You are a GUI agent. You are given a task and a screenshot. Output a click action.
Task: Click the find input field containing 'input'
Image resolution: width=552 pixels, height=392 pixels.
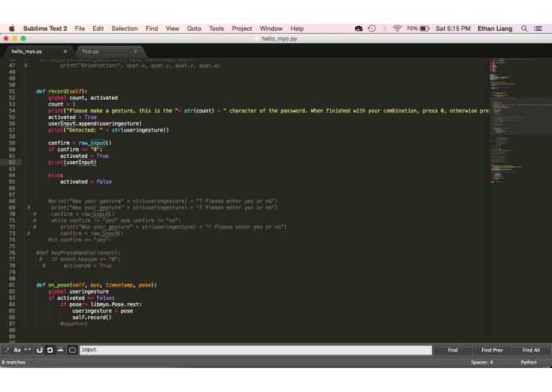pyautogui.click(x=256, y=350)
